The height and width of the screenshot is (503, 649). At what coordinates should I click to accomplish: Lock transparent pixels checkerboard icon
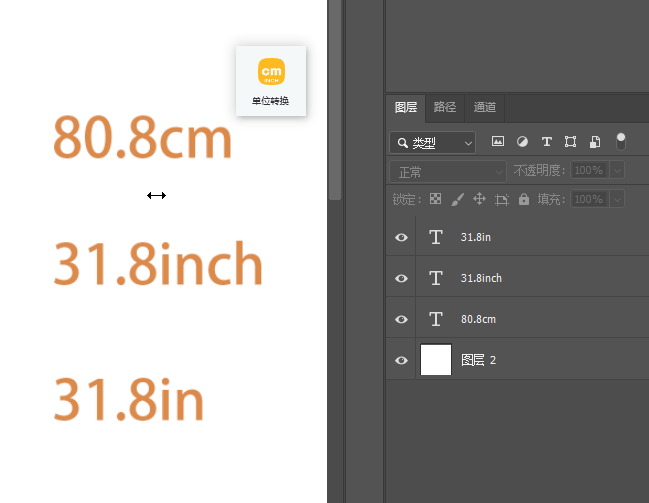click(x=435, y=199)
